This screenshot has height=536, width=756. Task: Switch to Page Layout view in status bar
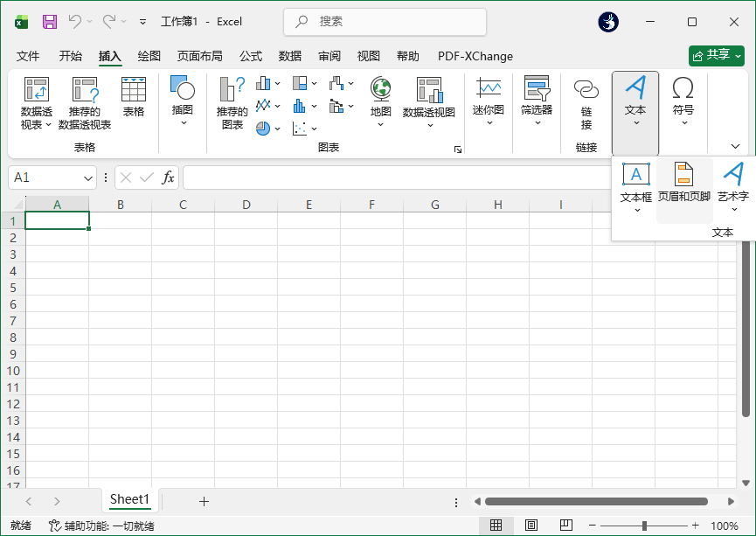click(531, 526)
